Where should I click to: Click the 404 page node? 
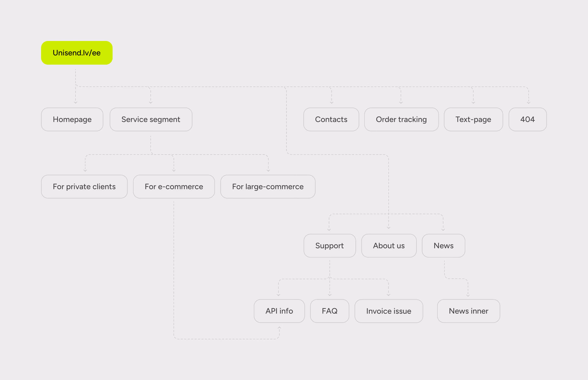528,119
